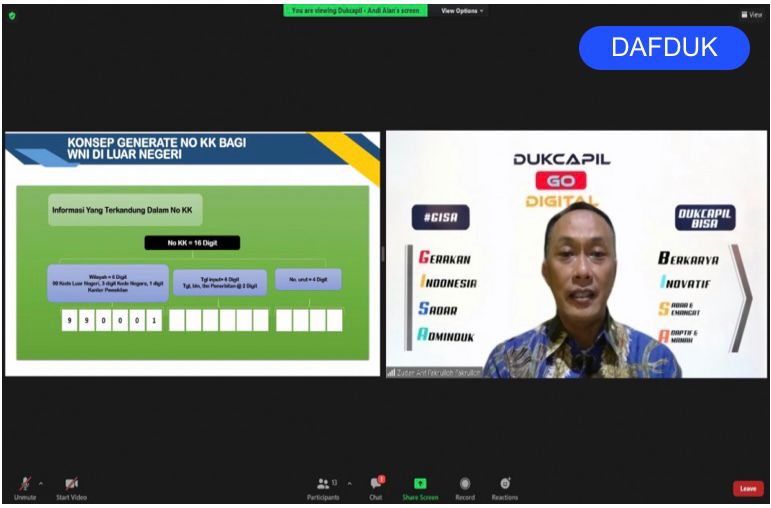
Task: Open the View Options dropdown
Action: (x=462, y=11)
